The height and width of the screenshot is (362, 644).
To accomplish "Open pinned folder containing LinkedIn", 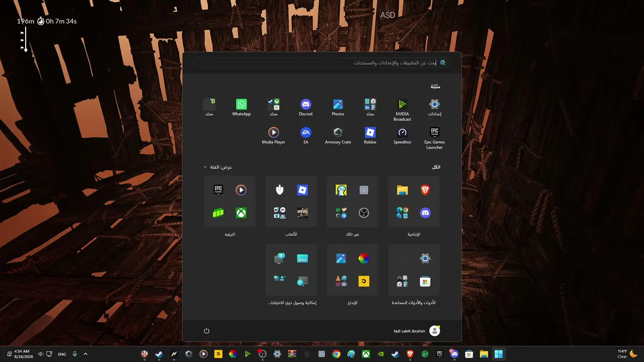I will pyautogui.click(x=370, y=108).
